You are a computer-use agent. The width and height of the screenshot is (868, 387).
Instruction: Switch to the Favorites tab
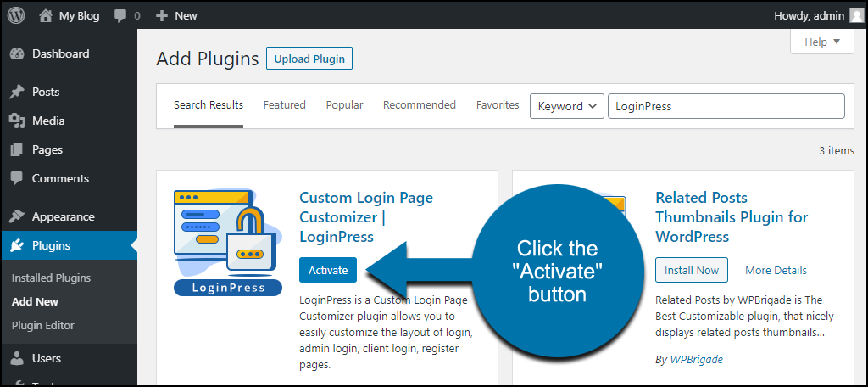point(498,104)
